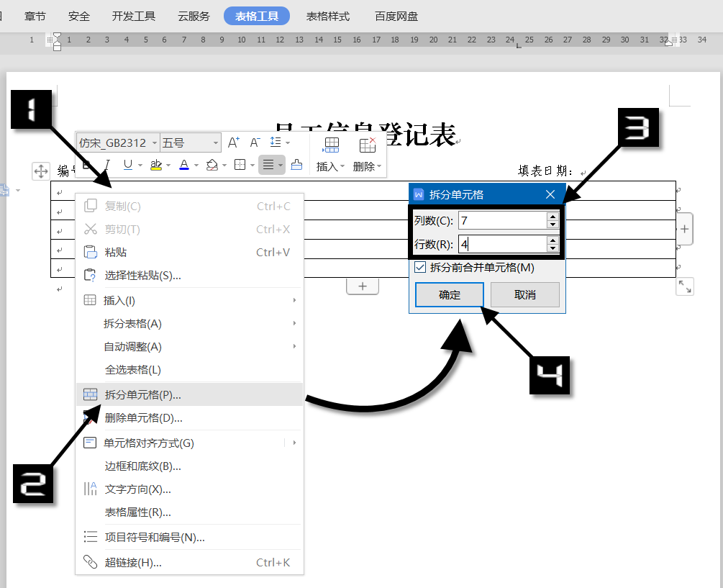Expand the AutoFit (自动调整) submenu arrow
This screenshot has width=723, height=588.
coord(294,346)
